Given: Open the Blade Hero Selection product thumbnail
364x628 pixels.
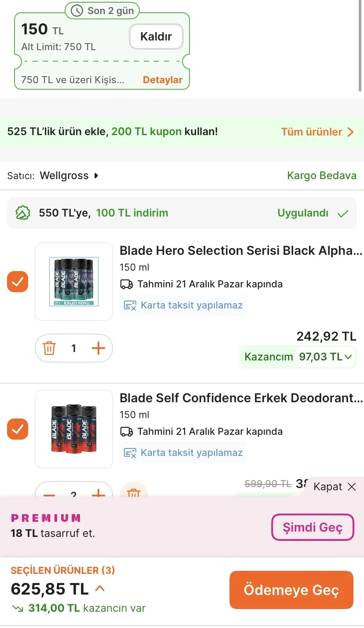Looking at the screenshot, I should coord(74,282).
